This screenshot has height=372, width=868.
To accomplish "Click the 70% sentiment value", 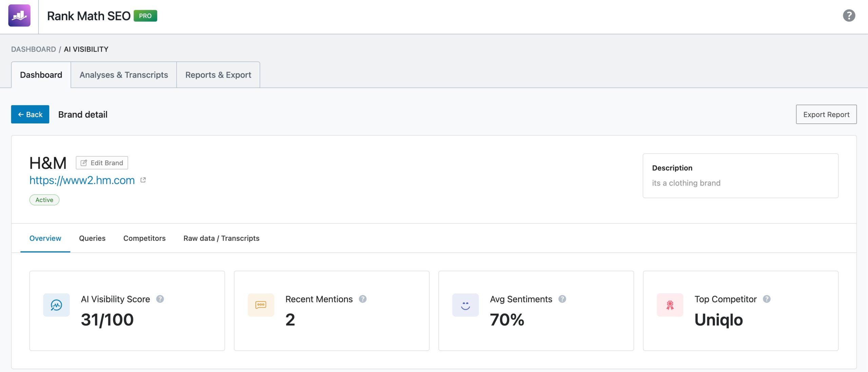I will point(507,320).
